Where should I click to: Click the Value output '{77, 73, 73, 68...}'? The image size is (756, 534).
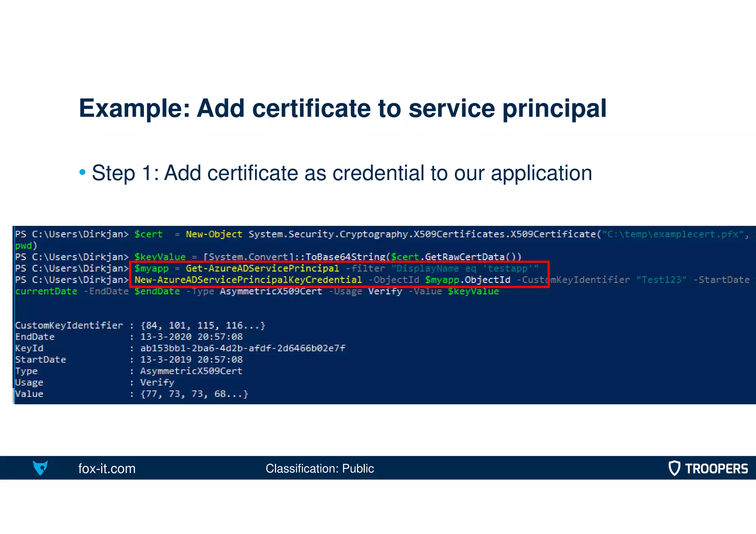coord(194,394)
